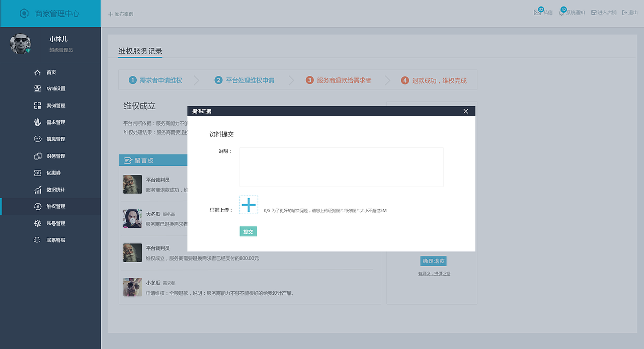This screenshot has height=349, width=644.
Task: Open the 系统通知 bell icon
Action: click(x=561, y=13)
